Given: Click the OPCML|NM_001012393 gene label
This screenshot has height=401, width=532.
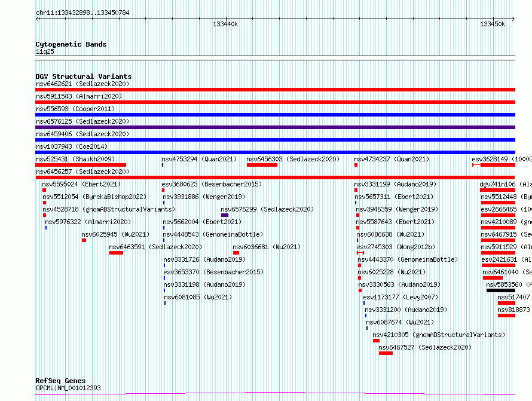Looking at the screenshot, I should click(68, 388).
